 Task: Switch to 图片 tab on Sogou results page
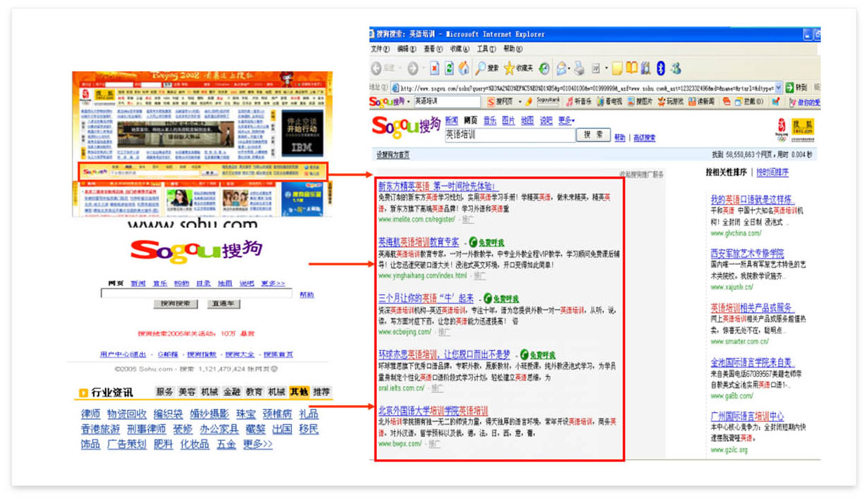pos(508,120)
